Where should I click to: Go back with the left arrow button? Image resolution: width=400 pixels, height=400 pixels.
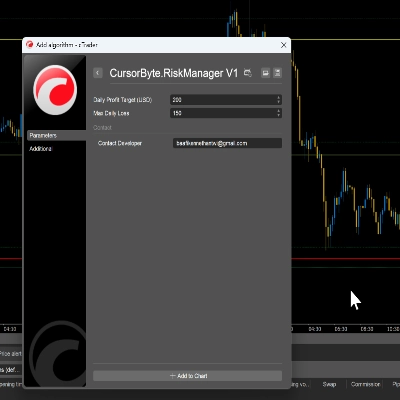point(98,73)
